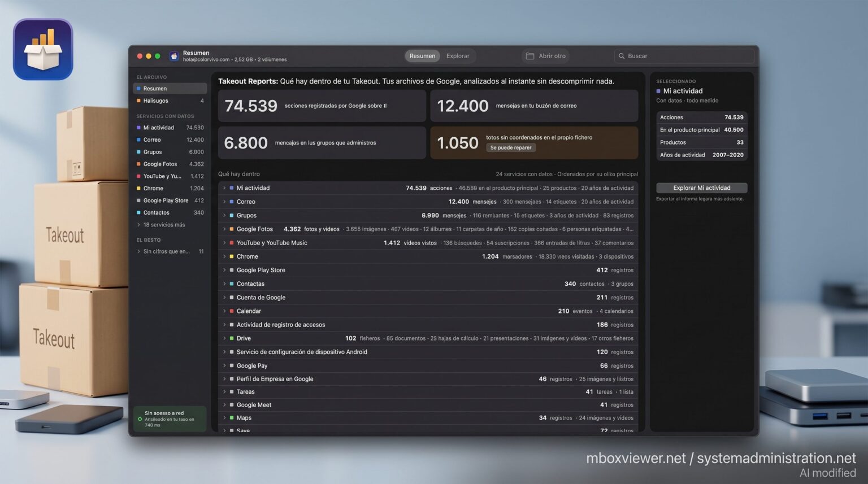This screenshot has width=868, height=484.
Task: Open YouTube entry in the sidebar
Action: [x=170, y=176]
